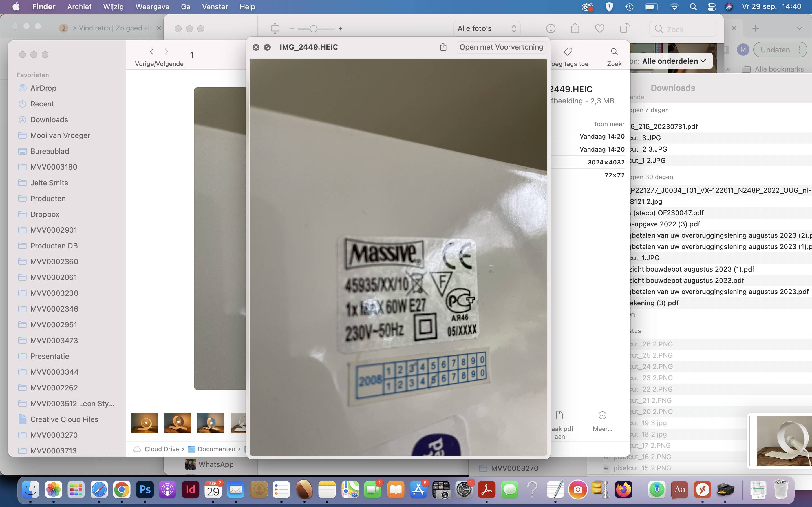Click the Toon meer link
The image size is (812, 507).
point(609,124)
